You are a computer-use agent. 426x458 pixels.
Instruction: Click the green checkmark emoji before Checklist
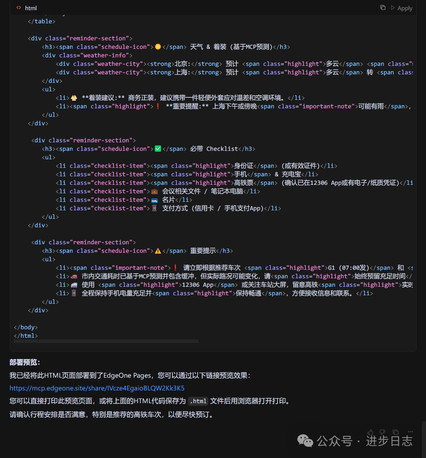coord(158,149)
